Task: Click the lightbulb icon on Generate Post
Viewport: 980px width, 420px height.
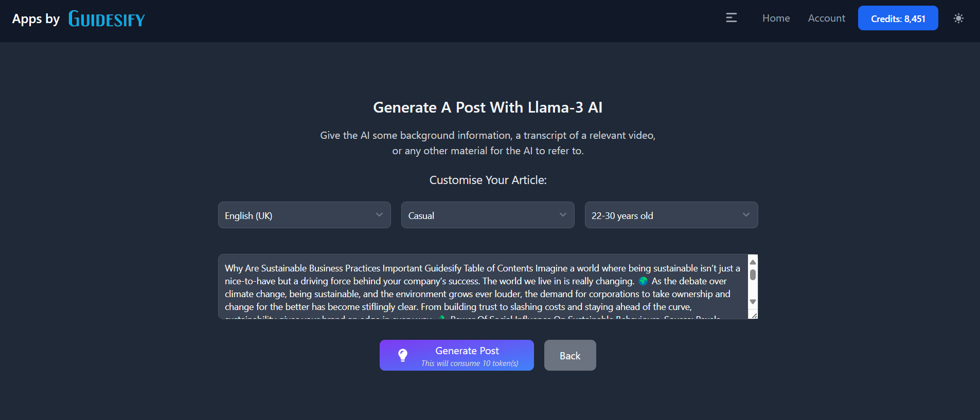Action: pyautogui.click(x=403, y=355)
